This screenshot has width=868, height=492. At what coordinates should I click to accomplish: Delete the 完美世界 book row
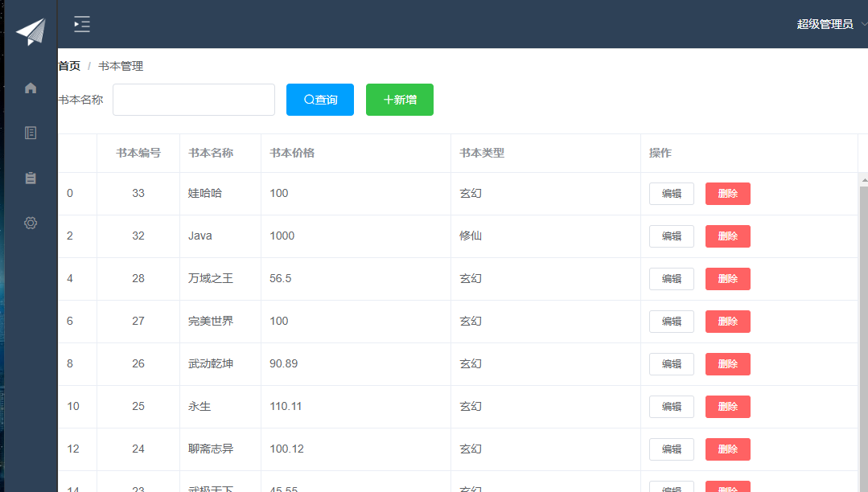728,322
